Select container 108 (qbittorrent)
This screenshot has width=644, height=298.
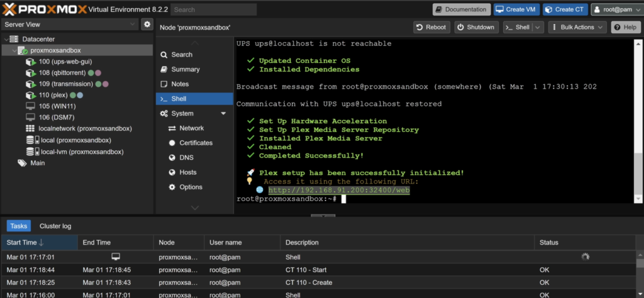coord(64,73)
